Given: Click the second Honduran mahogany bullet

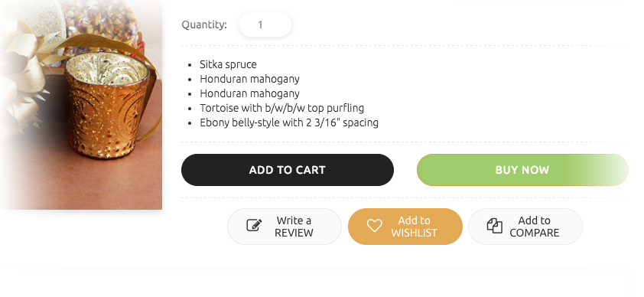Looking at the screenshot, I should [x=249, y=93].
